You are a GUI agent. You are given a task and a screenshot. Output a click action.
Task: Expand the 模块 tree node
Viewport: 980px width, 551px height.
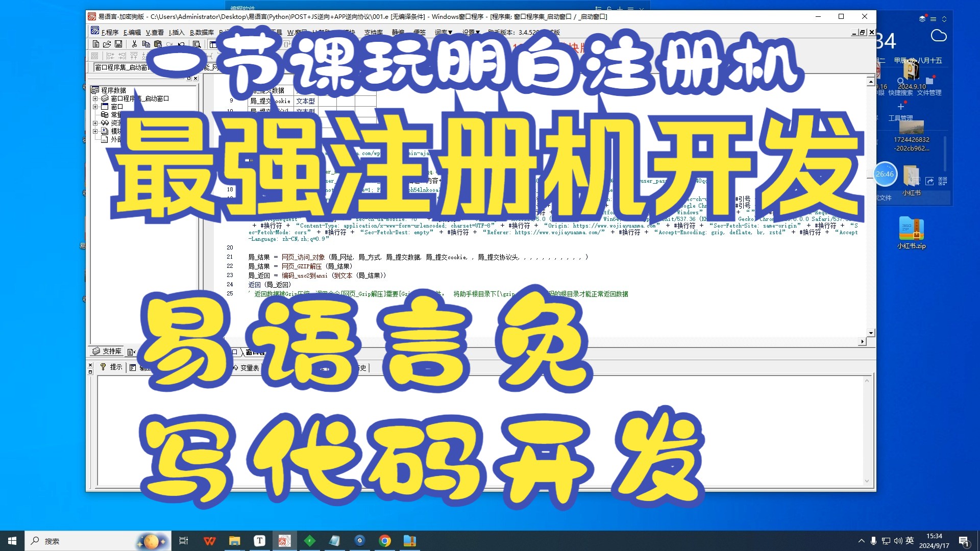(95, 131)
